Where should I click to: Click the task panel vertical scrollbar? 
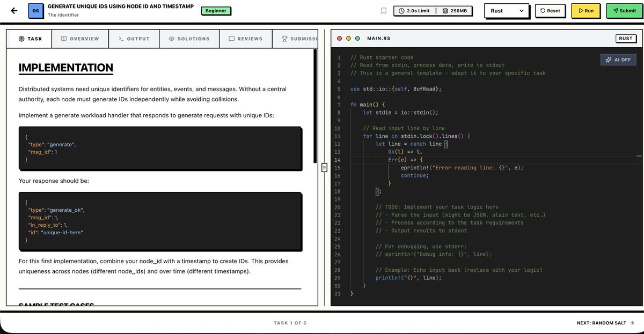click(315, 107)
